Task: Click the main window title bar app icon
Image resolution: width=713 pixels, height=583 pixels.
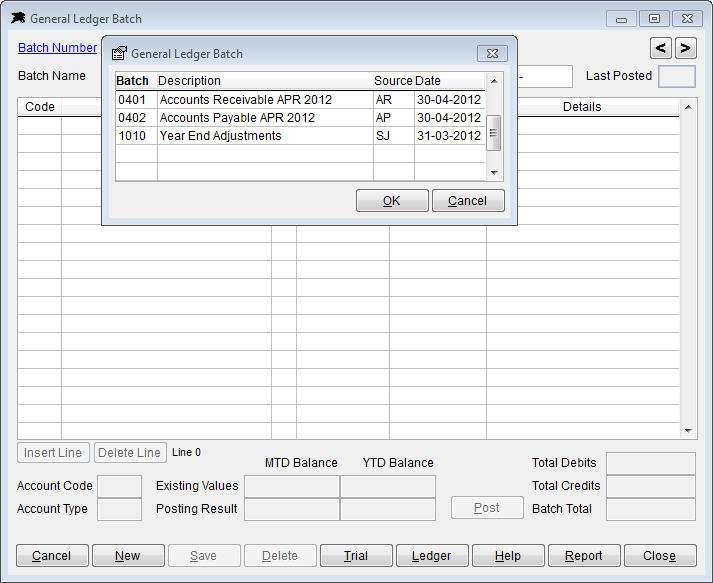Action: click(17, 18)
